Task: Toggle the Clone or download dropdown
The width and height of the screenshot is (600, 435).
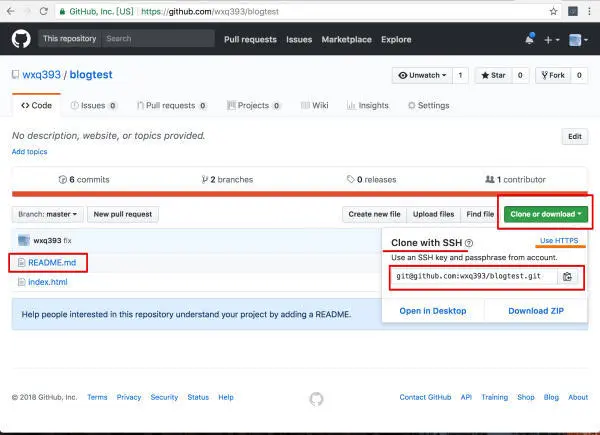Action: click(x=546, y=214)
